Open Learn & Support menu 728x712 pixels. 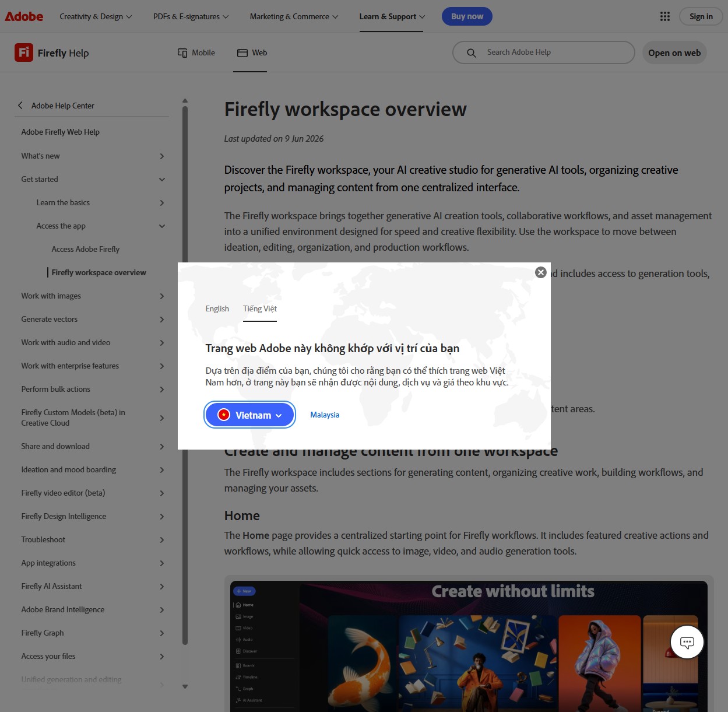[x=392, y=16]
